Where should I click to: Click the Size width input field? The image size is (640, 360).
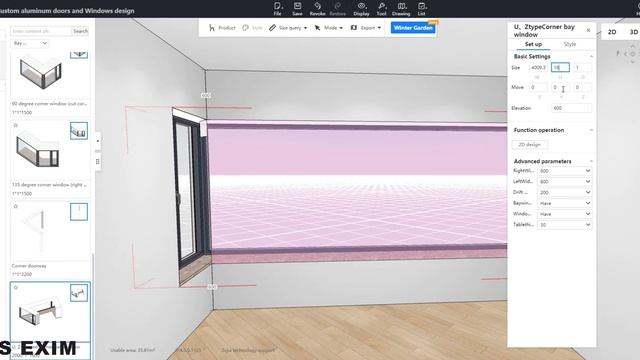tap(539, 67)
